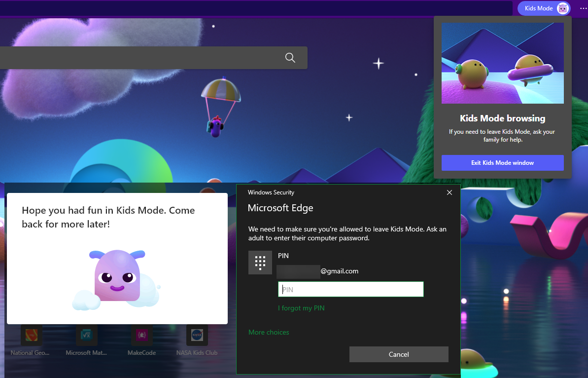The height and width of the screenshot is (378, 588).
Task: Click the Kids Mode browsing illustration
Action: pos(502,63)
